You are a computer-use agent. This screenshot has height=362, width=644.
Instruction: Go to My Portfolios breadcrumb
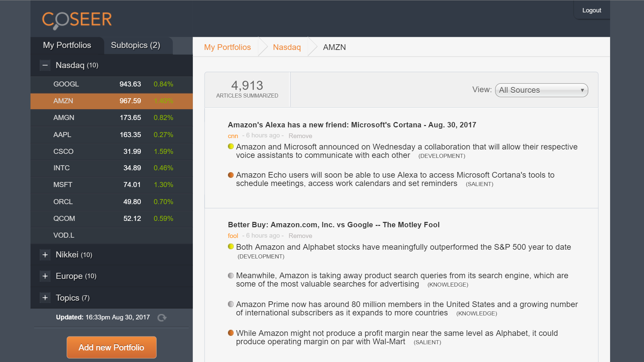227,47
